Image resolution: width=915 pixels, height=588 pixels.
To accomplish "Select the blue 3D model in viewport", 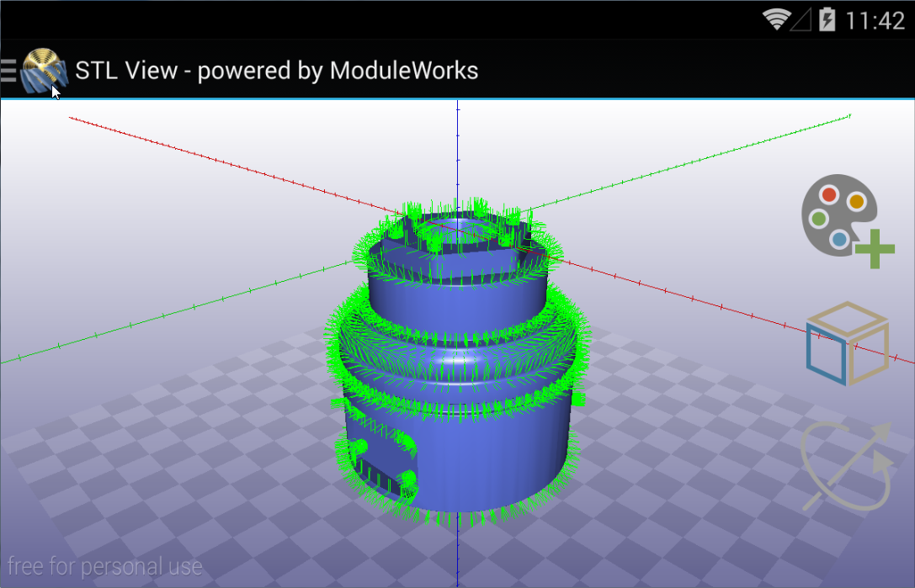I will pyautogui.click(x=457, y=364).
